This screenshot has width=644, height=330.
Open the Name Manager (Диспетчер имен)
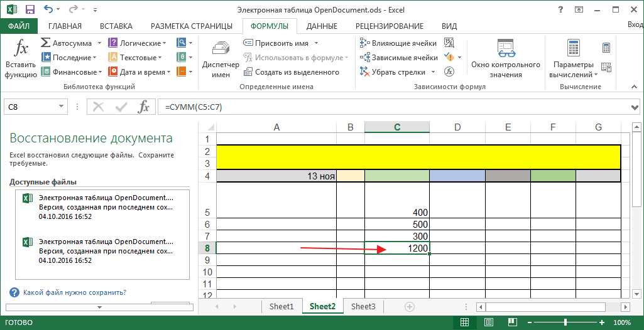point(221,58)
